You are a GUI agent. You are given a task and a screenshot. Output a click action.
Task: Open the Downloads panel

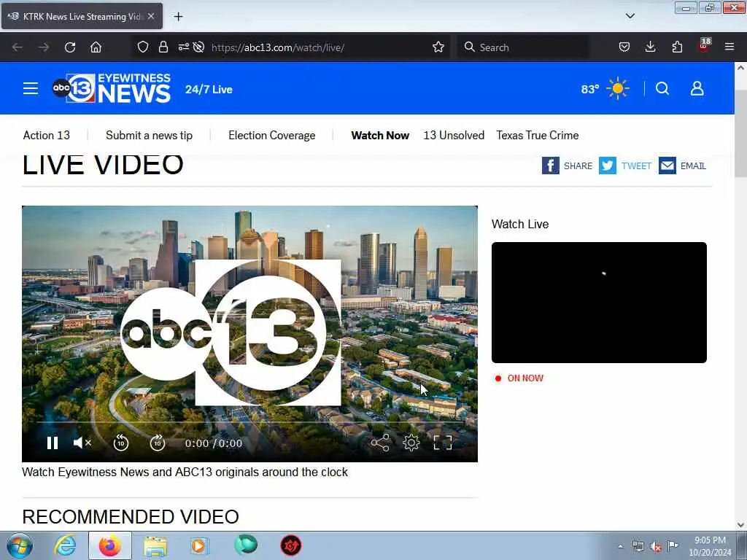coord(650,47)
